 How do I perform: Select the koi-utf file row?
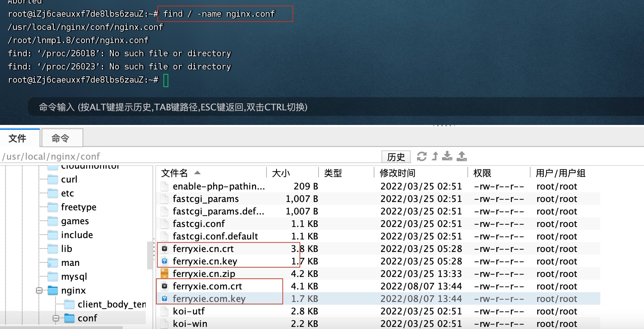[189, 311]
